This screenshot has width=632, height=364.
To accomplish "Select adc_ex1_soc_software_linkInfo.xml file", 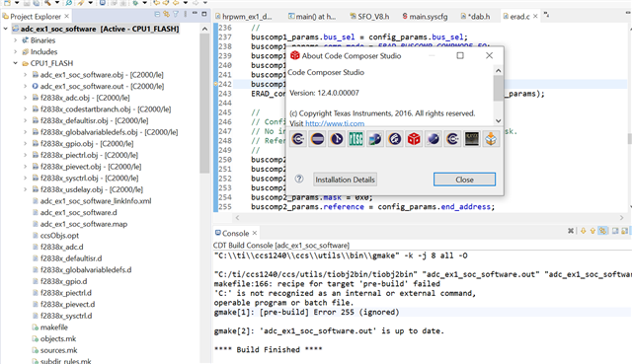I will click(96, 201).
